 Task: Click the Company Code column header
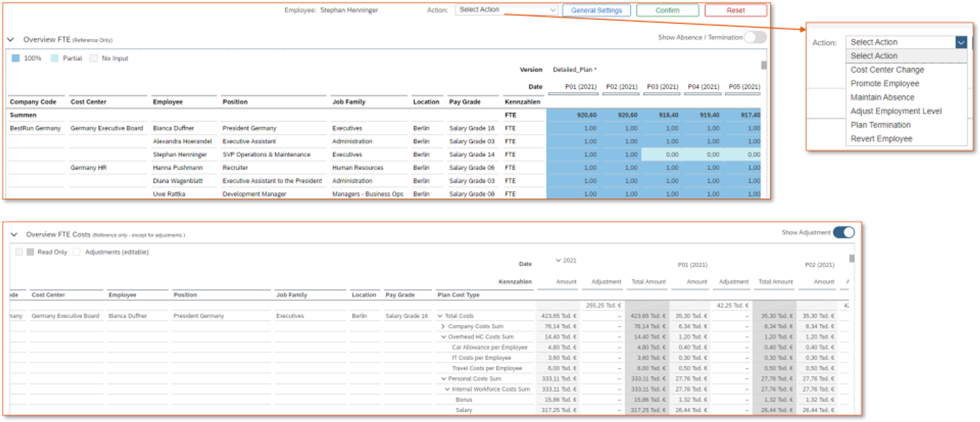[x=33, y=102]
